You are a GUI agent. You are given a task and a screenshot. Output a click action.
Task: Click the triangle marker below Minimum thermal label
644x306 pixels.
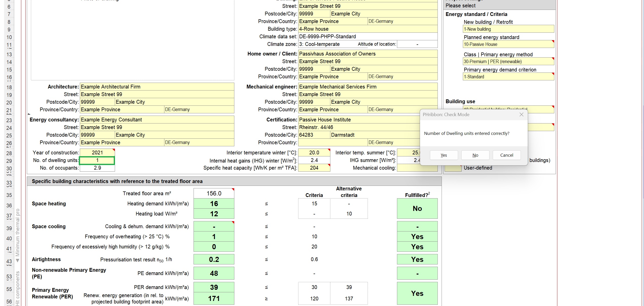(17, 261)
